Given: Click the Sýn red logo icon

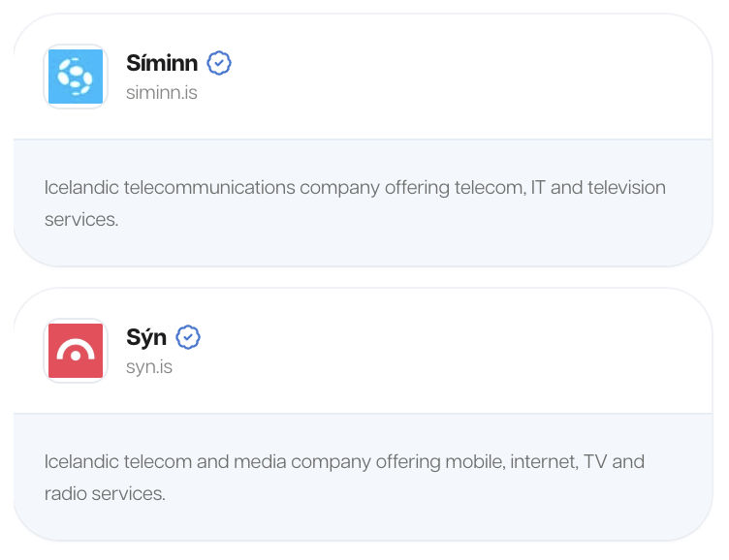Looking at the screenshot, I should click(x=76, y=351).
